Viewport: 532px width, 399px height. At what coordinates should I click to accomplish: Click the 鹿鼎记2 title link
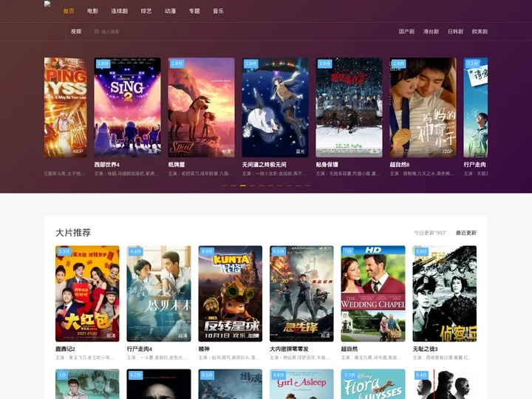pos(65,349)
